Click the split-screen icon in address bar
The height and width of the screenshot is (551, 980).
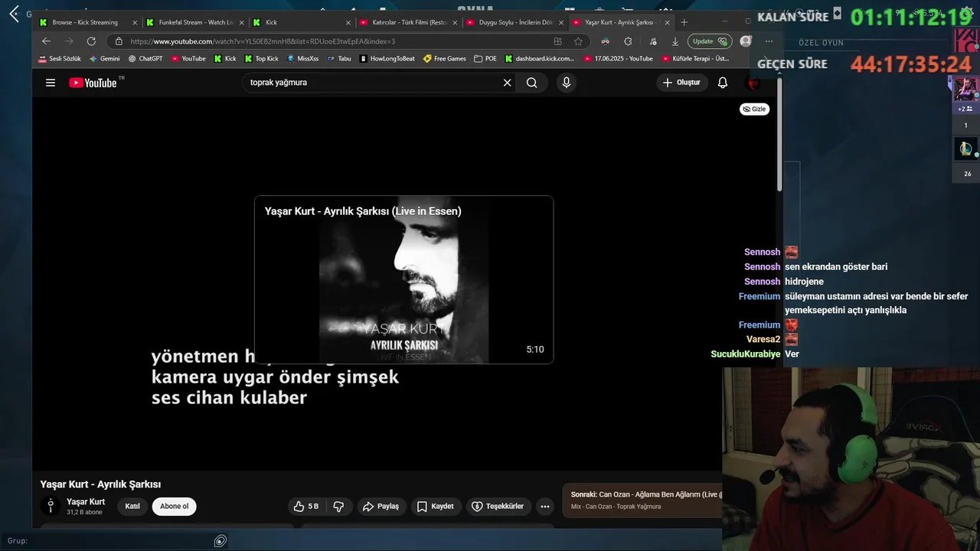[x=557, y=41]
